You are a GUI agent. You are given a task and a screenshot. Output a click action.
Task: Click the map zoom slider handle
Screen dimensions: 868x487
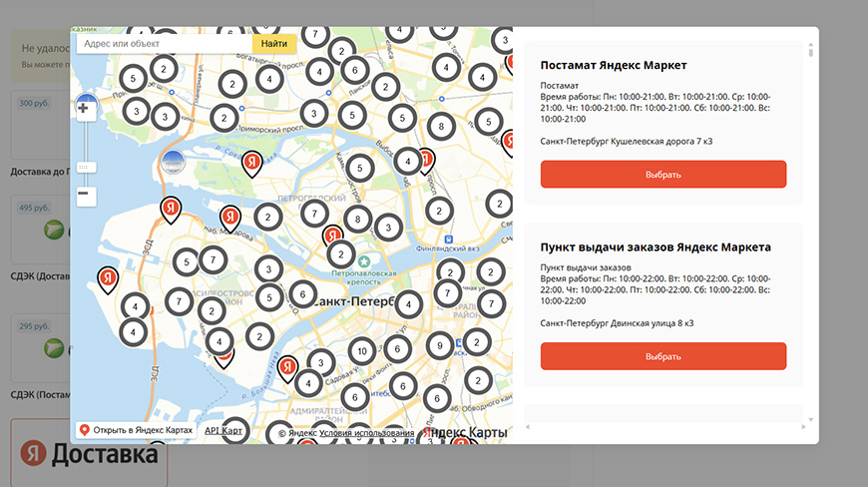click(x=86, y=167)
